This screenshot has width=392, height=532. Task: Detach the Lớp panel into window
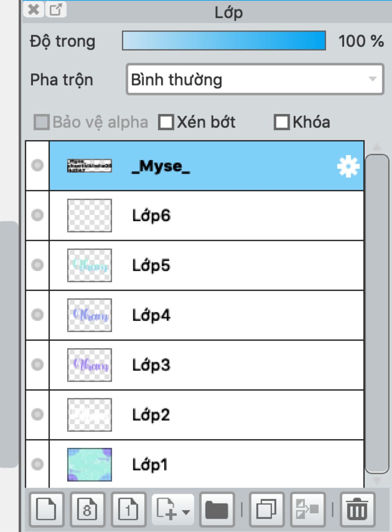coord(56,10)
